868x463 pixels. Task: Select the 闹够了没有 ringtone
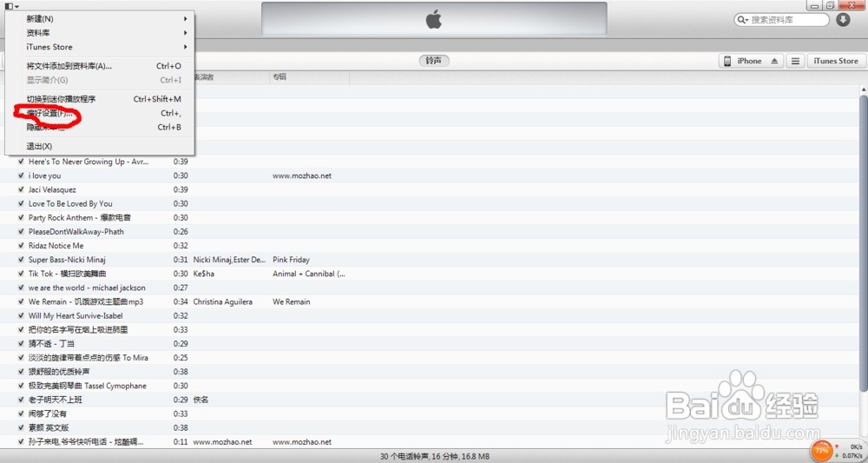[48, 413]
